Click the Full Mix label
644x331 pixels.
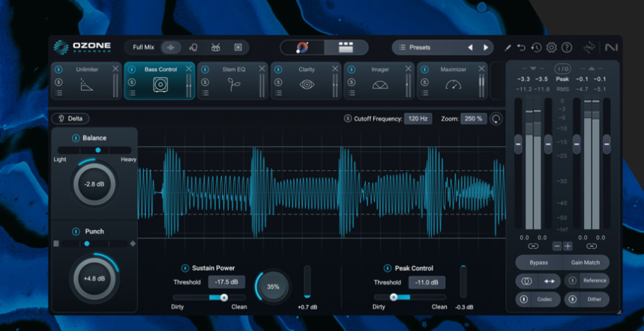pyautogui.click(x=143, y=48)
